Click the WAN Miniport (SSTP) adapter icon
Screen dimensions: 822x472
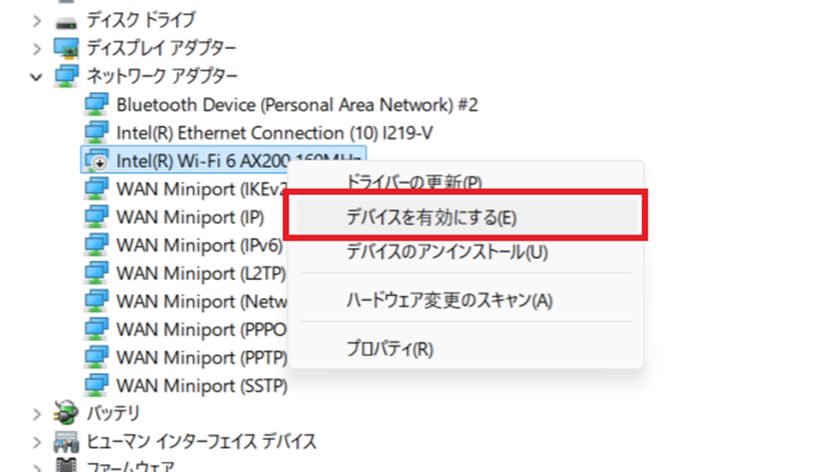[97, 385]
